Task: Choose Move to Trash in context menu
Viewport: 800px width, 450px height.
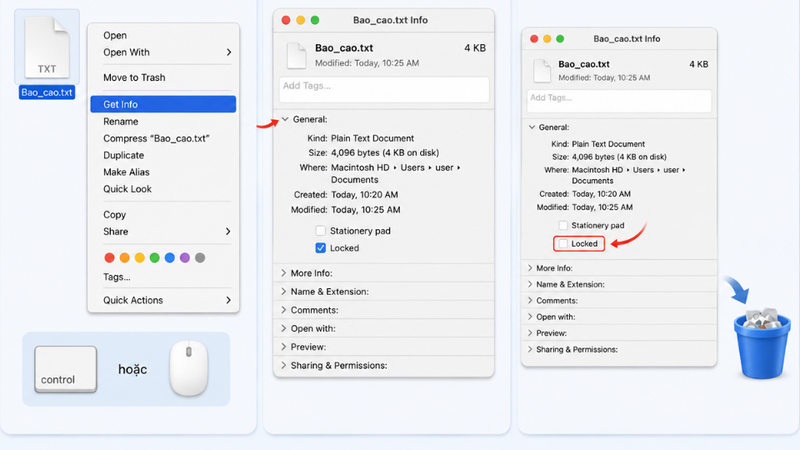Action: pos(163,78)
